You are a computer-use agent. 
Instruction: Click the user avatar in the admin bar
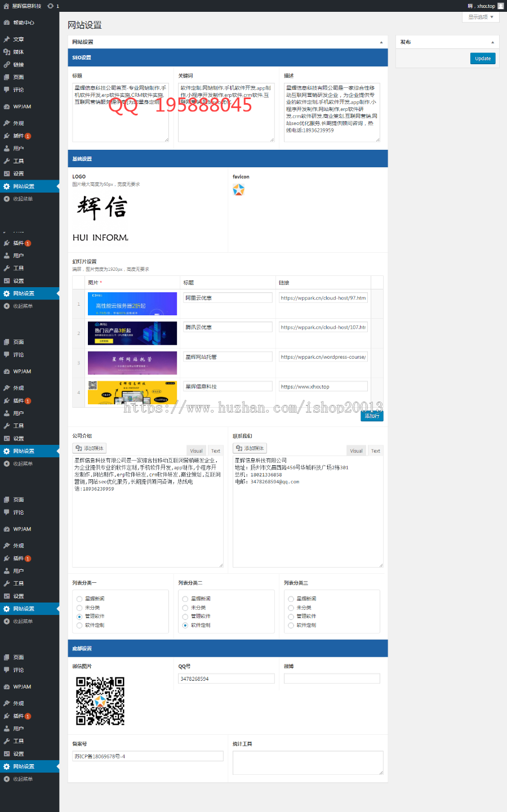pyautogui.click(x=501, y=6)
